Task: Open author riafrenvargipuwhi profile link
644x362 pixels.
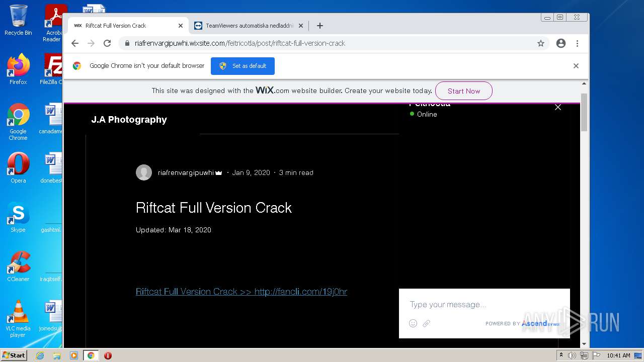Action: 186,172
